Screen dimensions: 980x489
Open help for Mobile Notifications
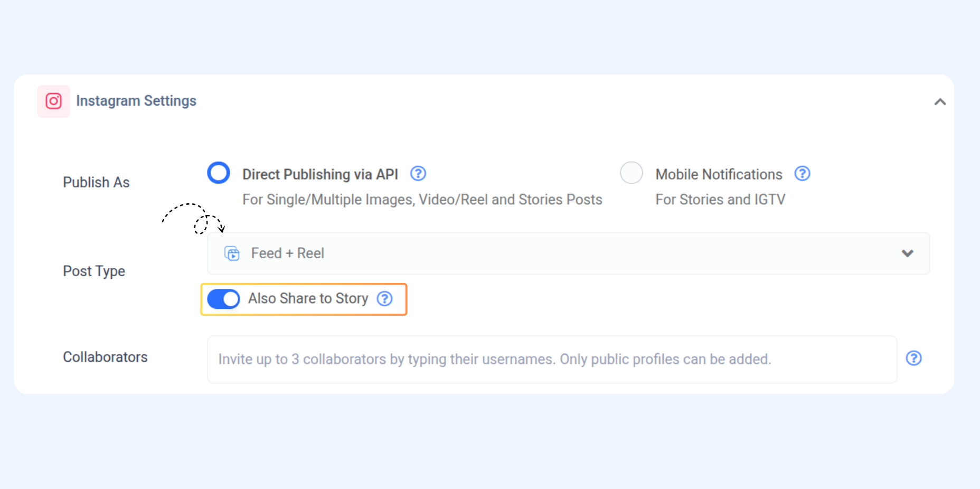802,174
